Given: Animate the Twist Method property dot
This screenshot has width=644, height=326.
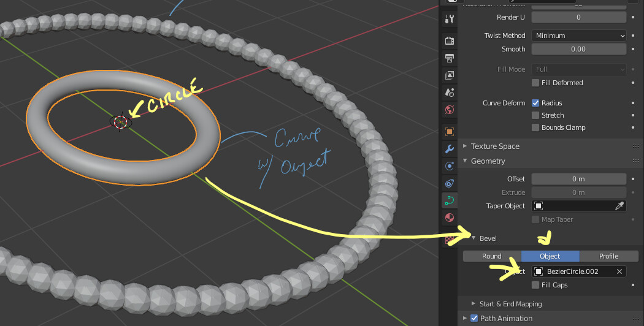Looking at the screenshot, I should (x=633, y=36).
